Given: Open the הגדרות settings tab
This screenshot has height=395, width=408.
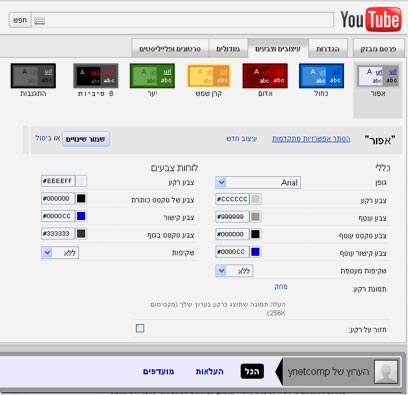Looking at the screenshot, I should coord(328,49).
